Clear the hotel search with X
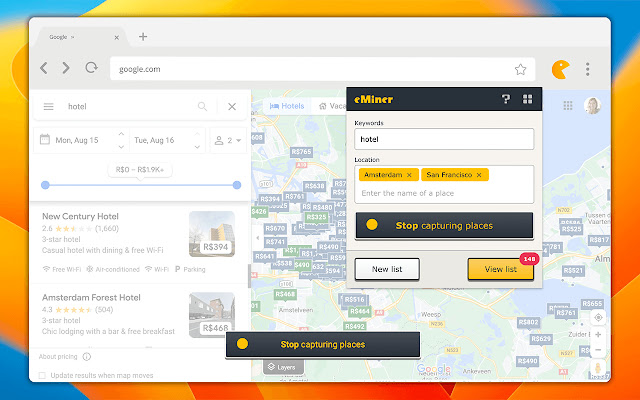 click(232, 107)
